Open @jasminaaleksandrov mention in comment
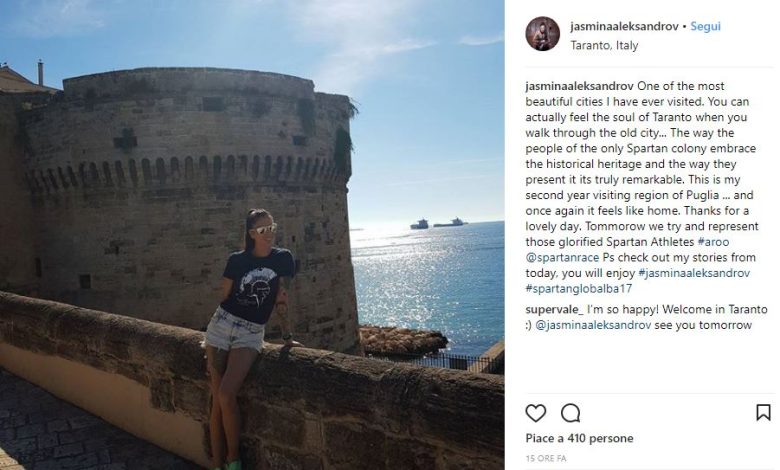The image size is (780, 470). click(x=593, y=325)
